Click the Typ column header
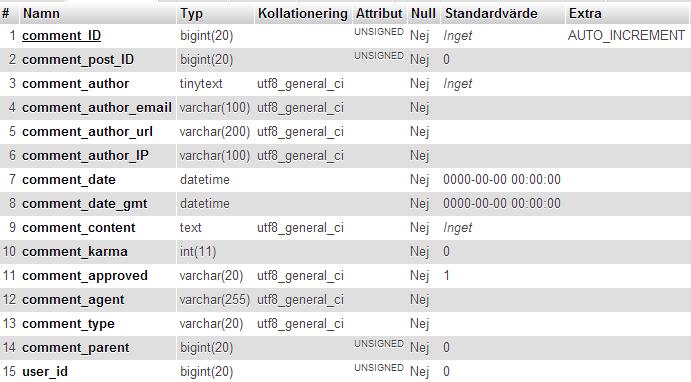The image size is (691, 382). click(192, 13)
